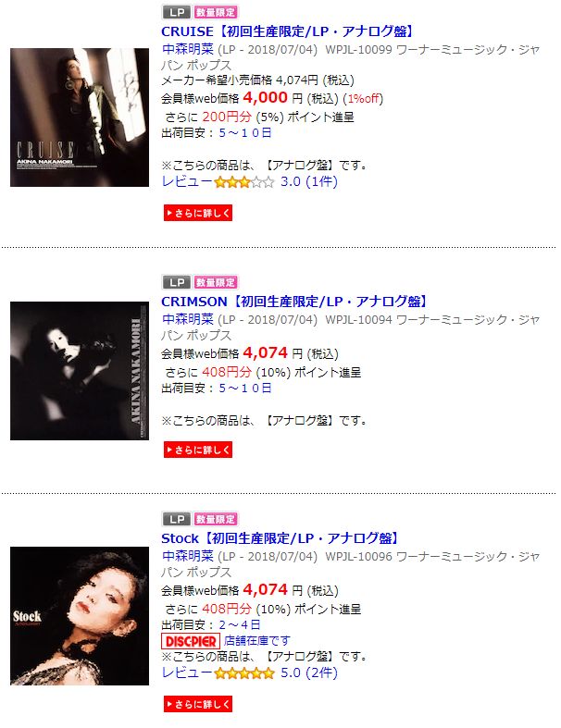561x728 pixels.
Task: Click the pink 数量限定 badge above CRIMSON
Action: (216, 282)
